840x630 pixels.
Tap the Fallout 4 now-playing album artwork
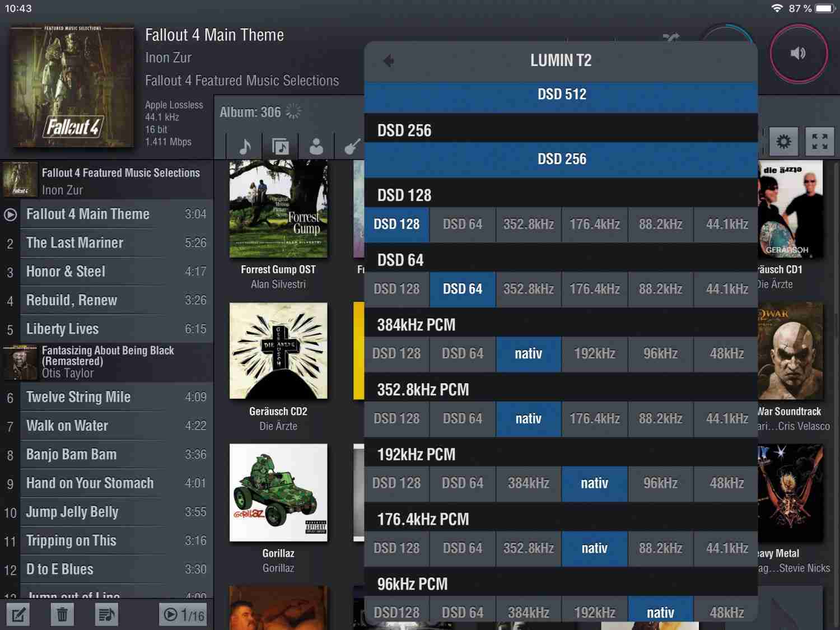coord(72,86)
